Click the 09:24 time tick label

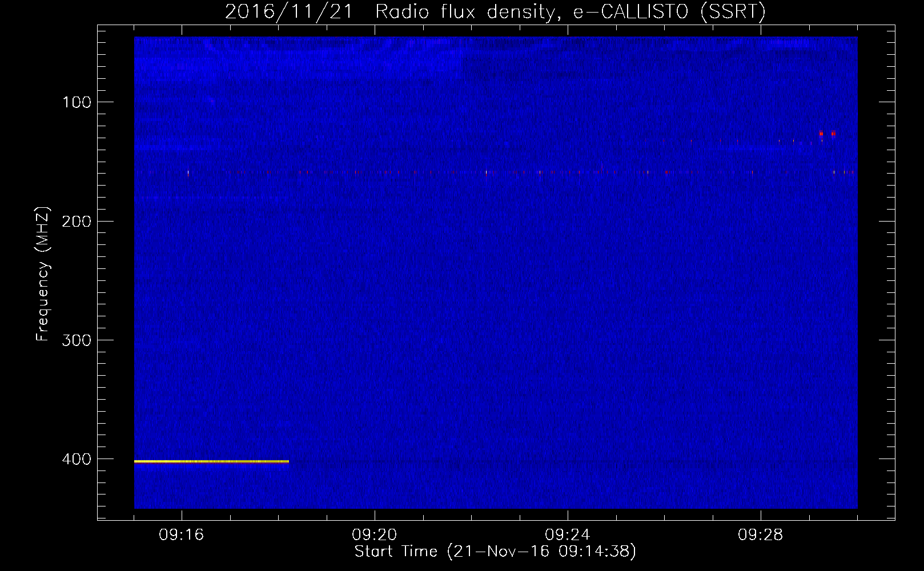pos(568,535)
